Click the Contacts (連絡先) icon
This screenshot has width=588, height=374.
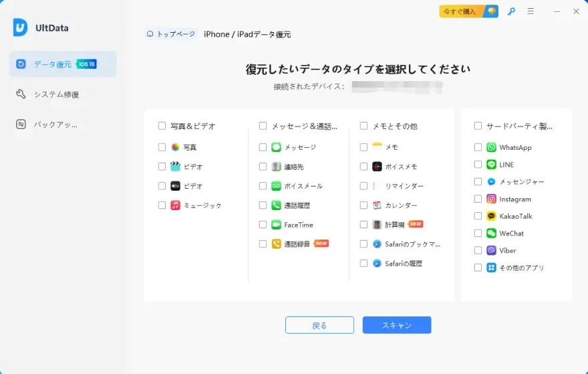[276, 167]
